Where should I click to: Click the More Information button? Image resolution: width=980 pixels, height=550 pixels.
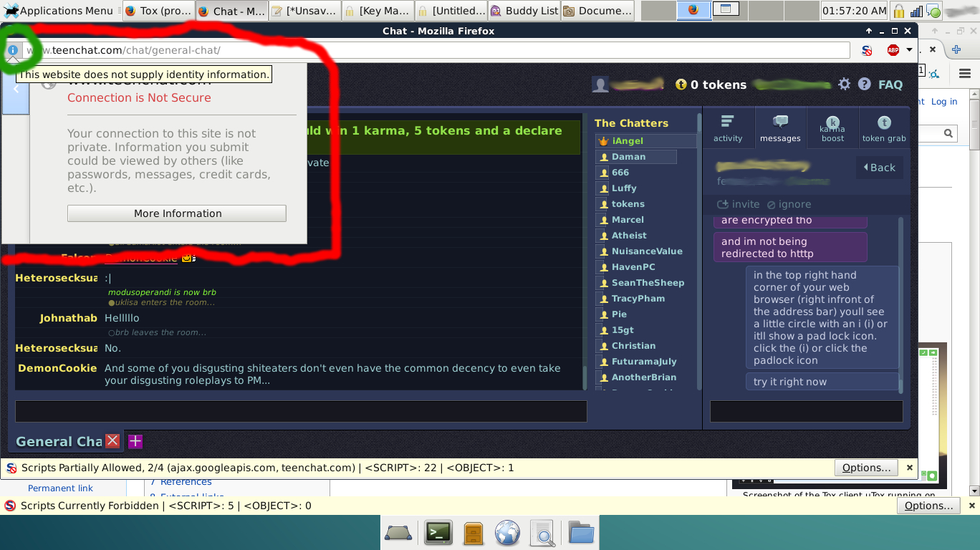click(177, 213)
